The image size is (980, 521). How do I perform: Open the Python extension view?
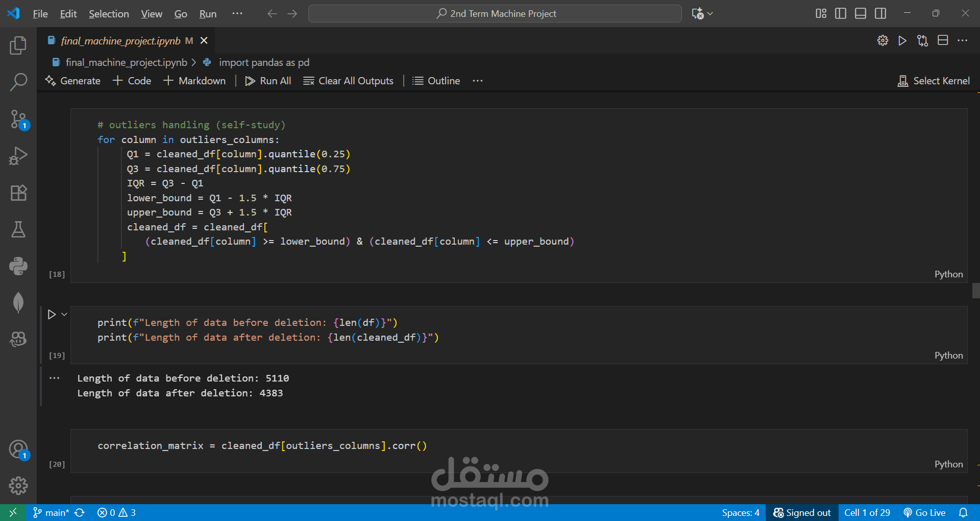click(18, 266)
